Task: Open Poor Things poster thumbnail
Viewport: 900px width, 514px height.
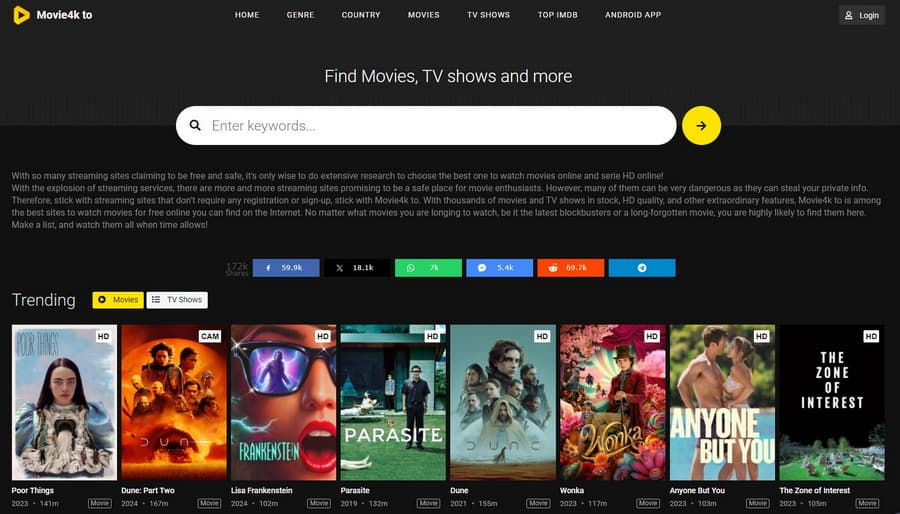Action: point(64,403)
